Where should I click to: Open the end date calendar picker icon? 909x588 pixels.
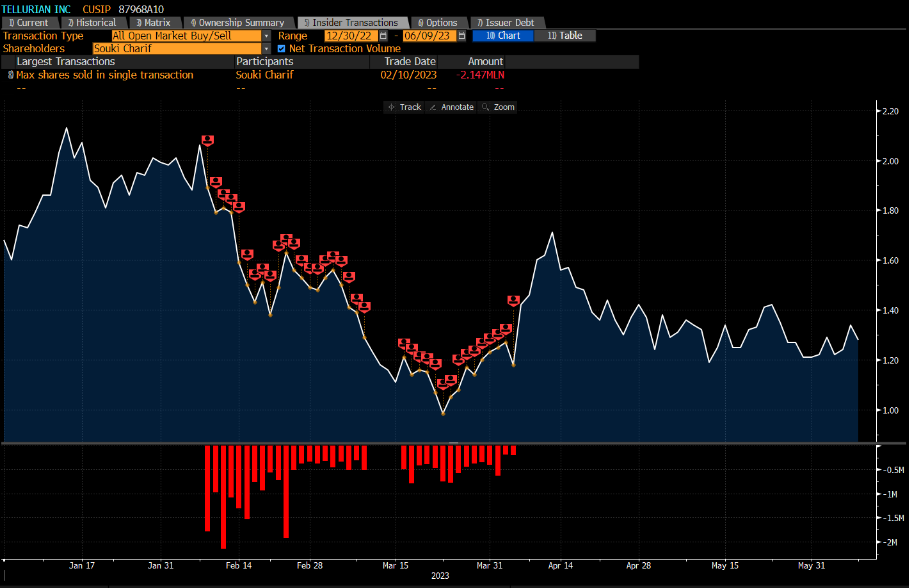coord(461,36)
